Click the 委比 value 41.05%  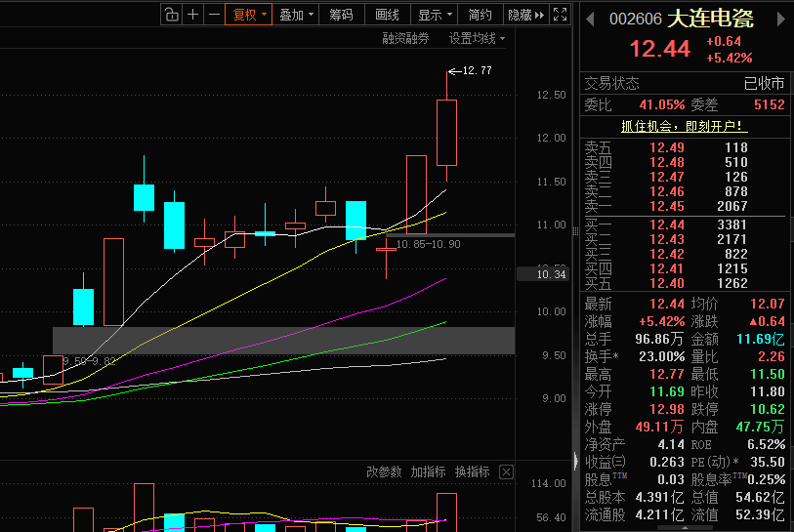[x=662, y=104]
